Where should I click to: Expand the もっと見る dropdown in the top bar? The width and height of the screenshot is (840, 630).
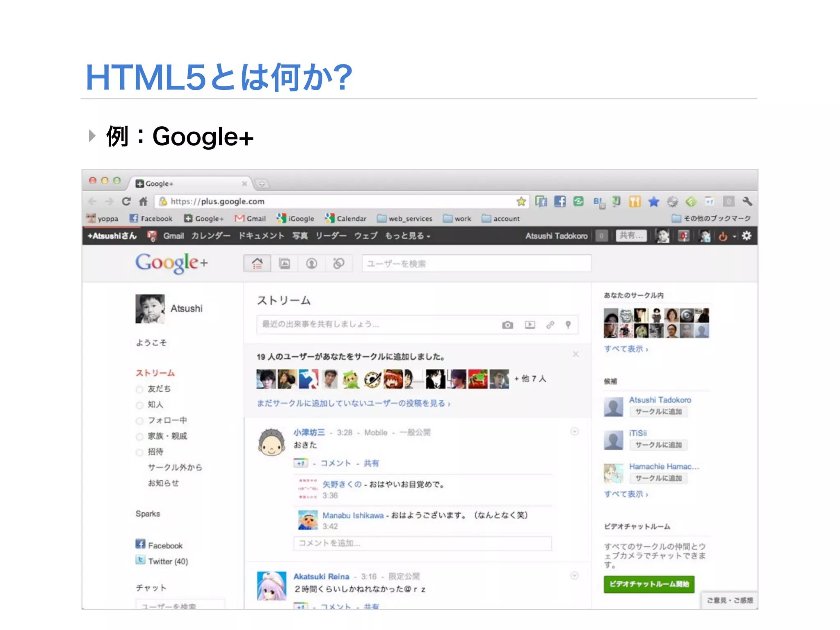tap(407, 236)
